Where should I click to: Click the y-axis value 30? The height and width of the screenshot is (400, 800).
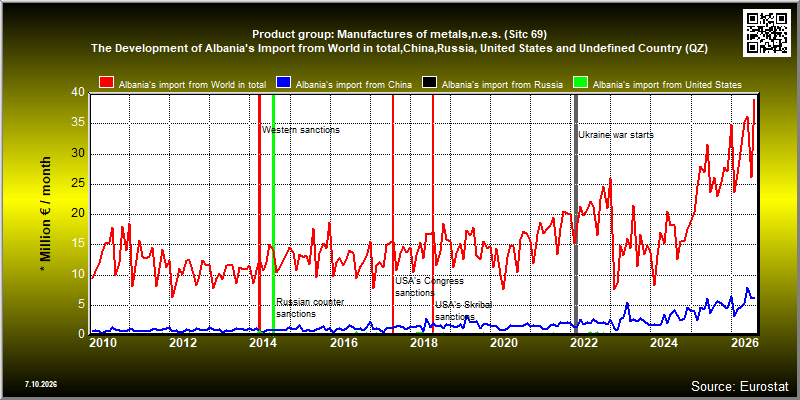tap(78, 153)
